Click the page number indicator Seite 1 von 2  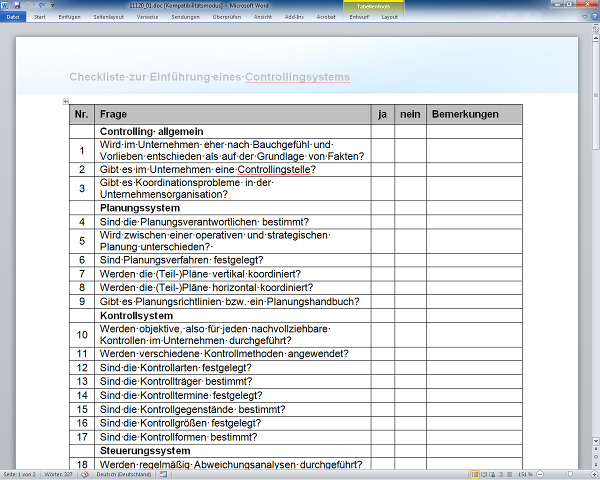tap(22, 473)
